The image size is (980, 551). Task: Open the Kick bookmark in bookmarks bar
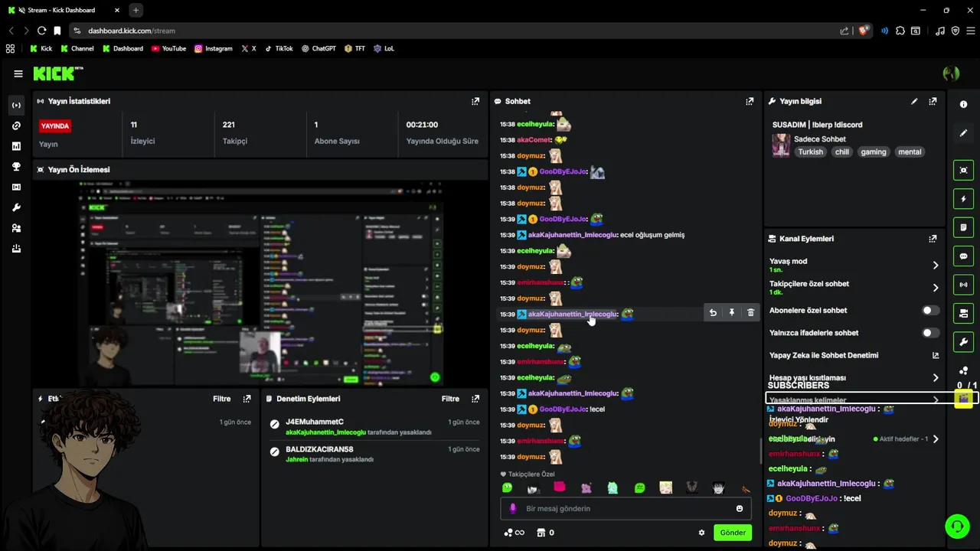[x=41, y=48]
